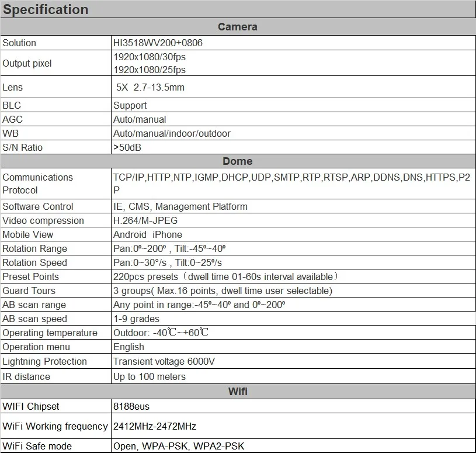Select the BLC value 'Support'

(x=130, y=105)
